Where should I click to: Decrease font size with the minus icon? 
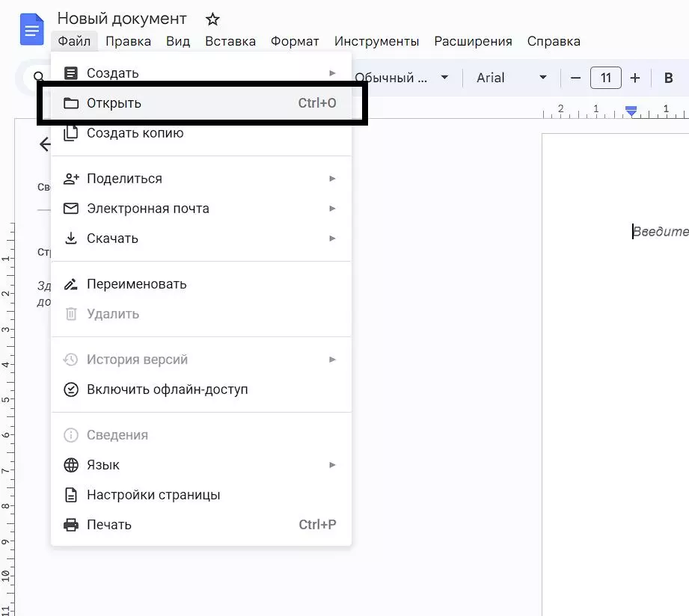pos(575,77)
